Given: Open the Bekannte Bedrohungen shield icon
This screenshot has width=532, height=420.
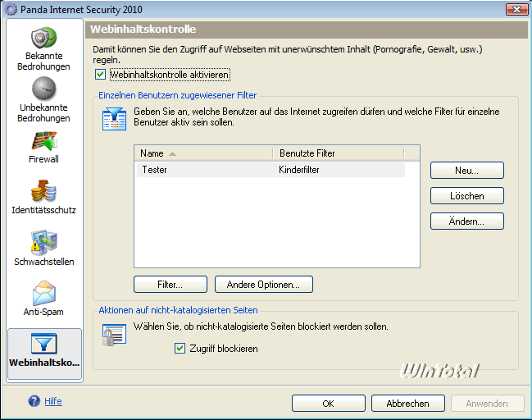Looking at the screenshot, I should coord(43,38).
